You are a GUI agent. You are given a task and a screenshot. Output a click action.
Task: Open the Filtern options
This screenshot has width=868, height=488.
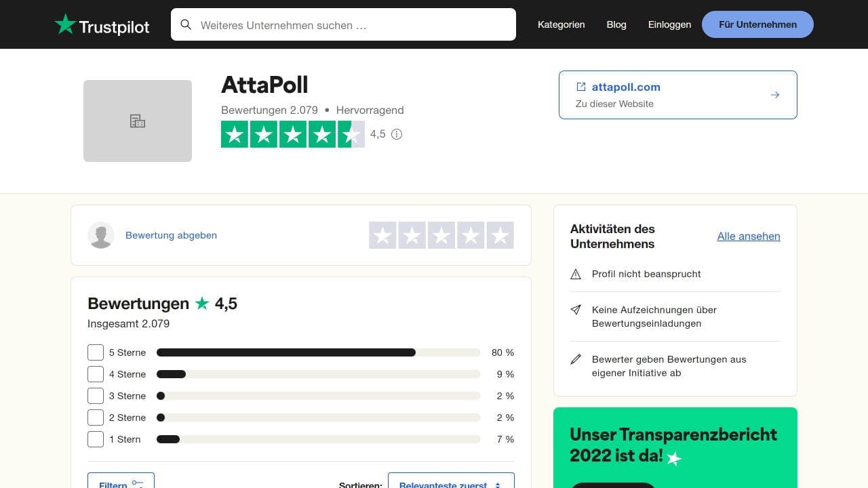click(121, 483)
